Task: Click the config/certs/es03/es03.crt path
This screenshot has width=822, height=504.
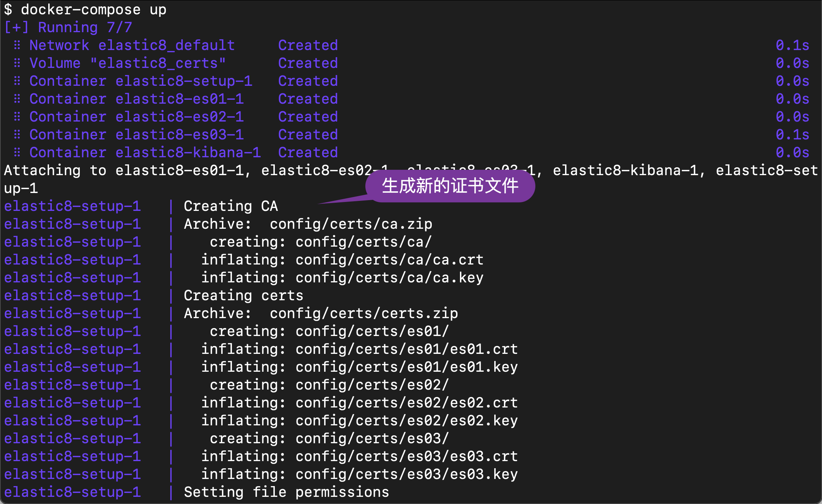Action: [406, 456]
